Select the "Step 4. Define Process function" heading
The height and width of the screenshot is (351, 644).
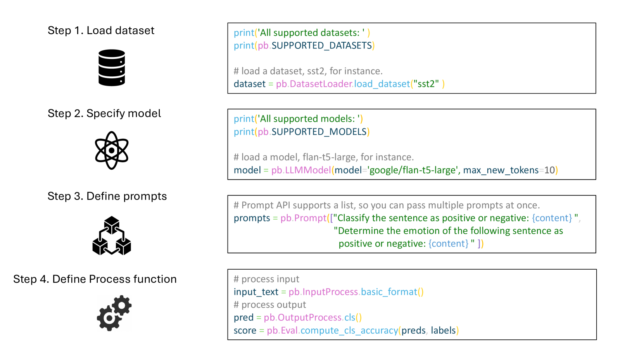coord(95,279)
